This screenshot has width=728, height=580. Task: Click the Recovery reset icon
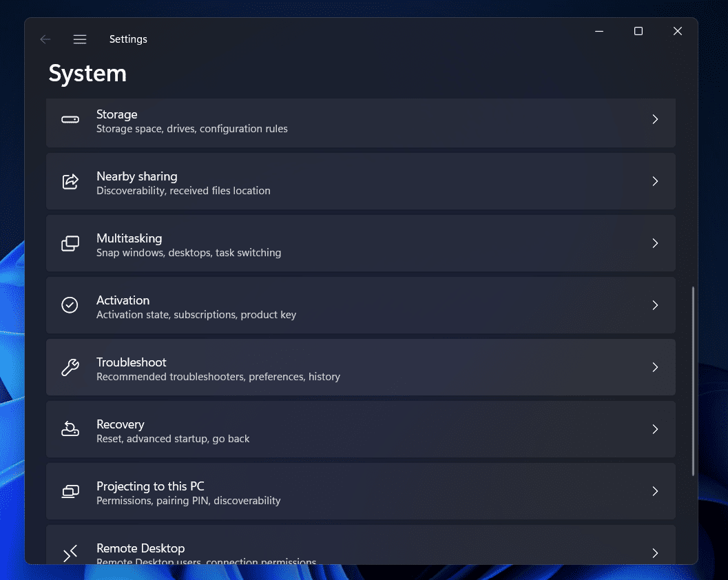[70, 429]
